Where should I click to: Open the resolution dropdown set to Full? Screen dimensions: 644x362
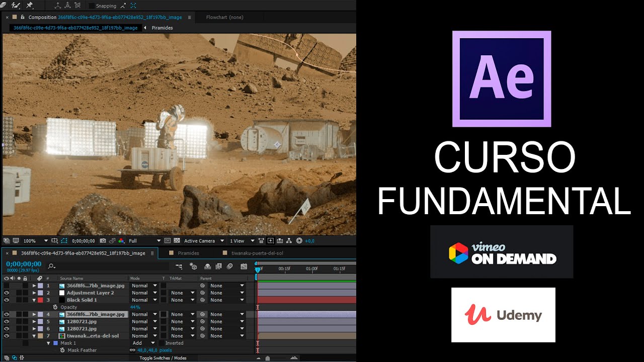coord(144,241)
